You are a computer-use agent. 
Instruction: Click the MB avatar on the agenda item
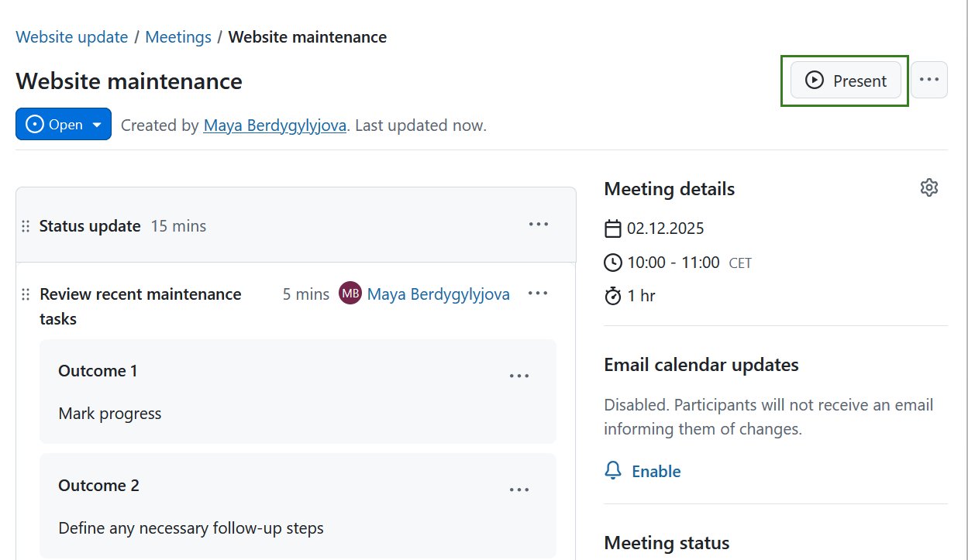350,294
